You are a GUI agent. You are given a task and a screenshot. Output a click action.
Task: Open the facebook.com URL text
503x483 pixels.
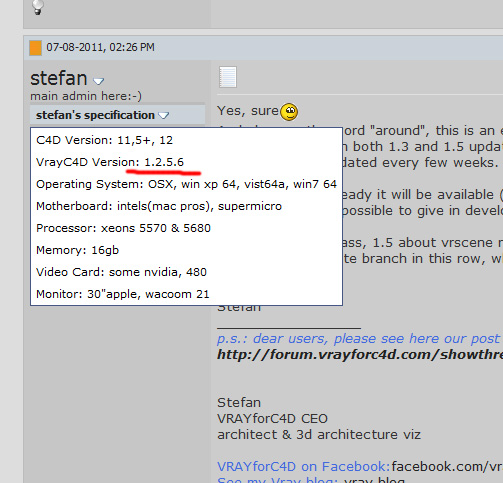447,466
